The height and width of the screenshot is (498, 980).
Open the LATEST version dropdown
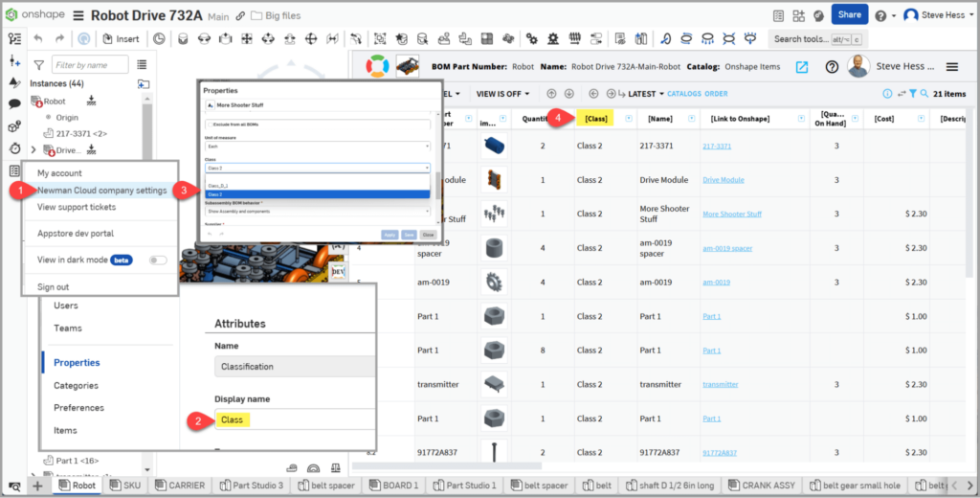tap(646, 94)
